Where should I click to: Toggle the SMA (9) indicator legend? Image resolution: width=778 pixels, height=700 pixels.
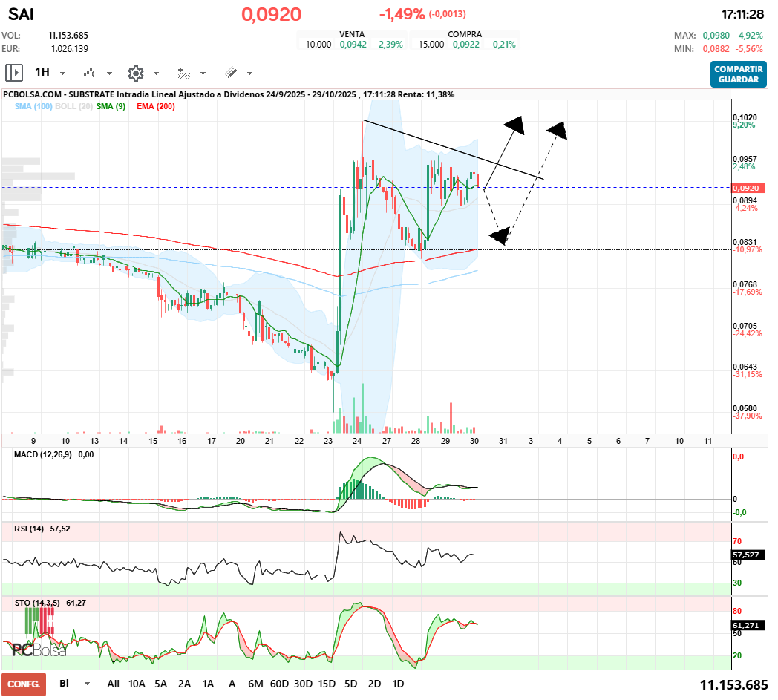(111, 106)
